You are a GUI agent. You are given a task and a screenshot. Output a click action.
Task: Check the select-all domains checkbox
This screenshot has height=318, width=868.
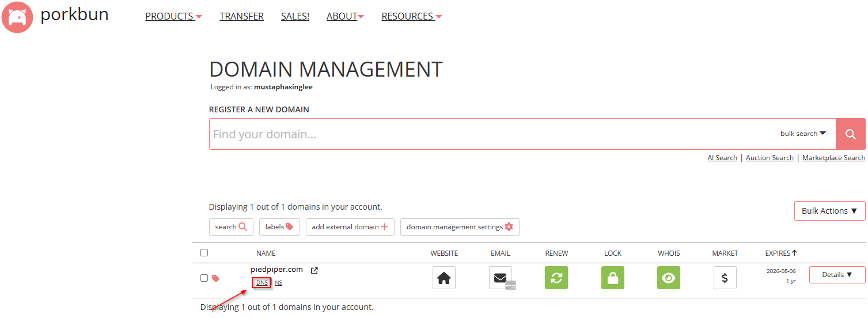coord(204,252)
